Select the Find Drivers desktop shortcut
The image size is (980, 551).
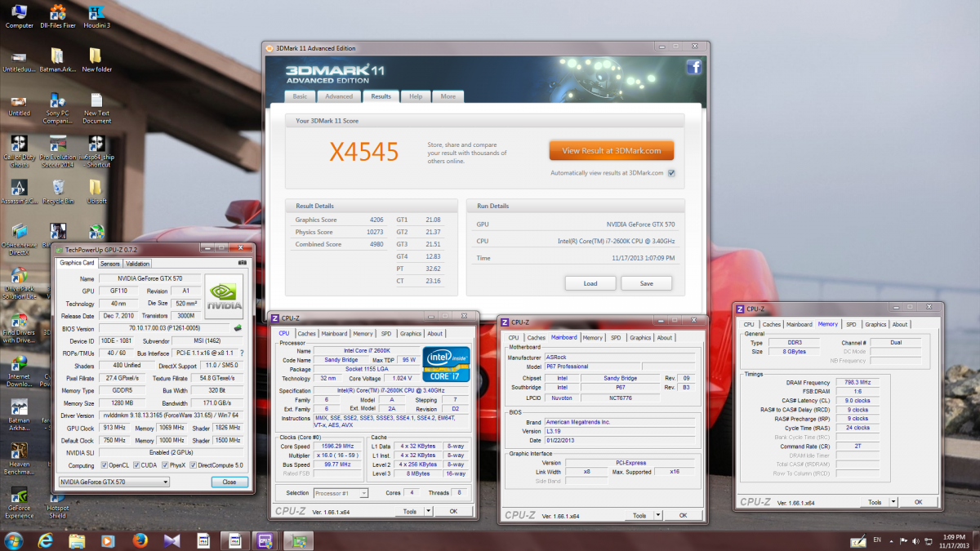pyautogui.click(x=19, y=328)
